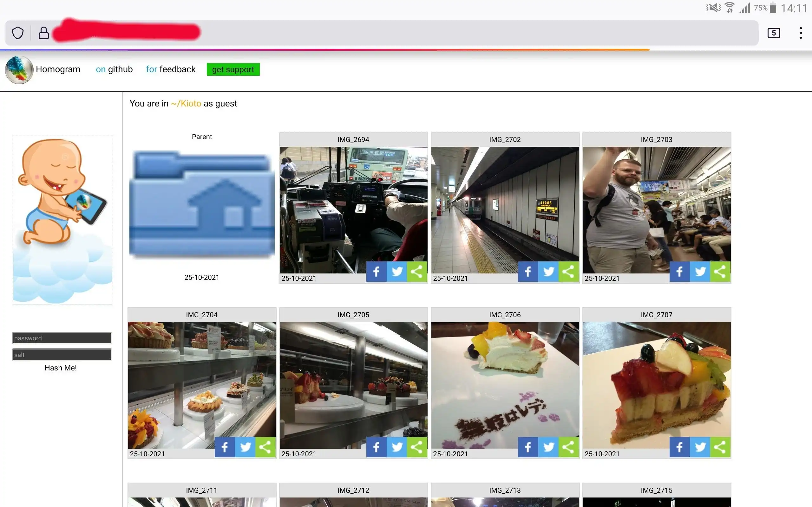
Task: Click the general share icon on IMG_2704
Action: tap(265, 446)
